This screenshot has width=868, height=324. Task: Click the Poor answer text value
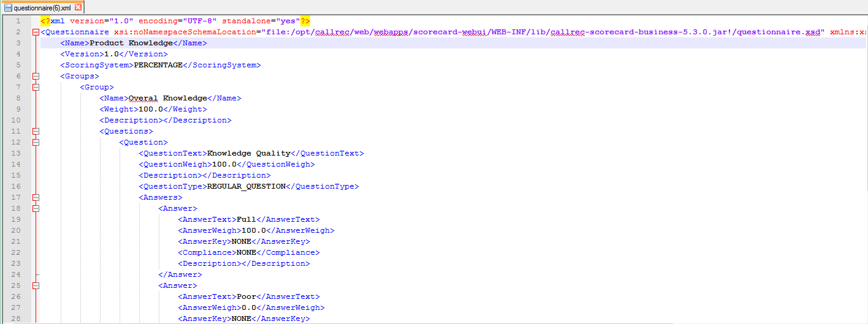click(x=246, y=296)
